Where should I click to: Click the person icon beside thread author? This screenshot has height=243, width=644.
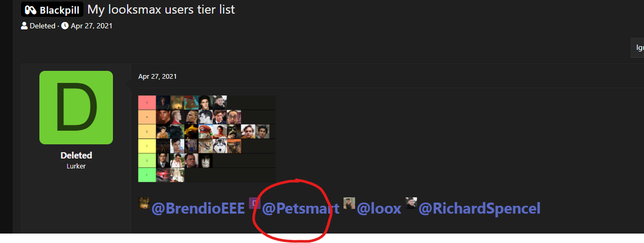click(24, 26)
